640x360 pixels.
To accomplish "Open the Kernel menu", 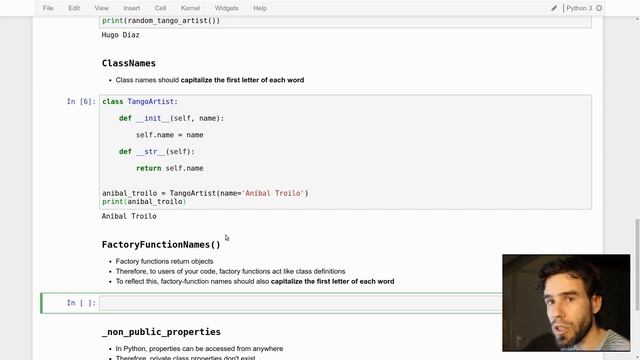I will pyautogui.click(x=190, y=8).
